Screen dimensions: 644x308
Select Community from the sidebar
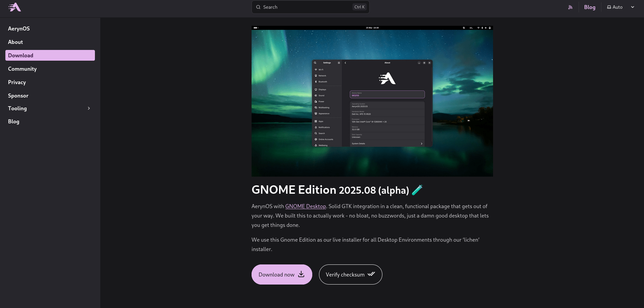tap(22, 69)
